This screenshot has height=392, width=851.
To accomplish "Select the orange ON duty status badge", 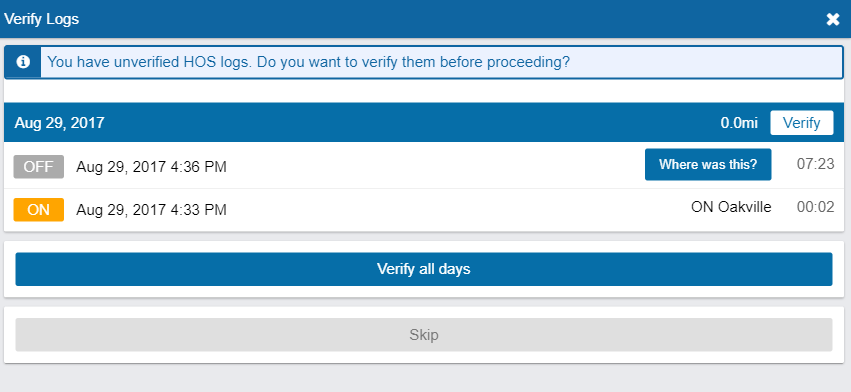I will point(39,210).
